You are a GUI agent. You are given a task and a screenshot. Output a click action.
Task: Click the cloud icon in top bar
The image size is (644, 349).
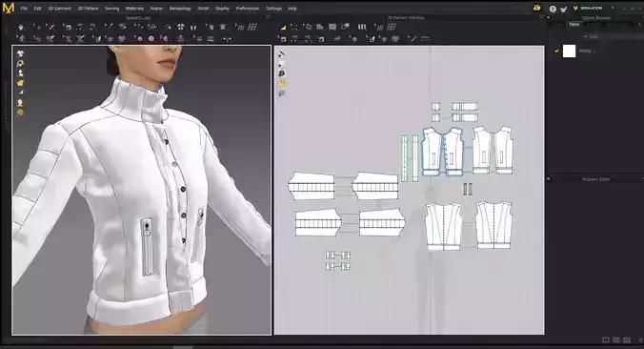pos(536,8)
